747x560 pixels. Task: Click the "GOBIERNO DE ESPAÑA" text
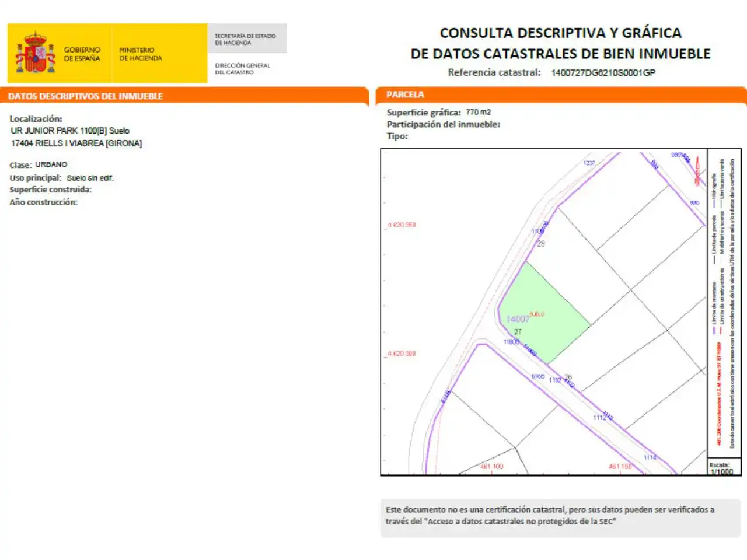click(82, 54)
